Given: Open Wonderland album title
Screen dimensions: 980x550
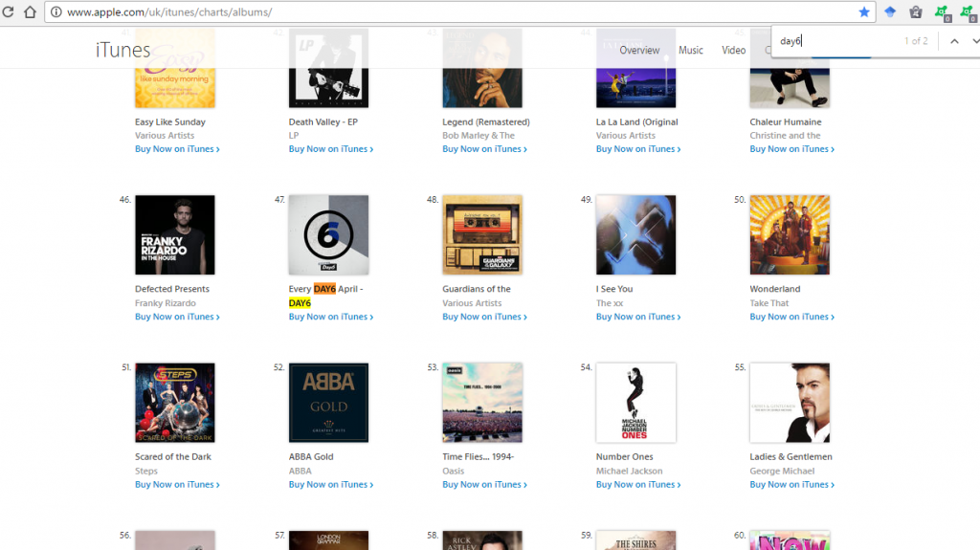Looking at the screenshot, I should (775, 290).
